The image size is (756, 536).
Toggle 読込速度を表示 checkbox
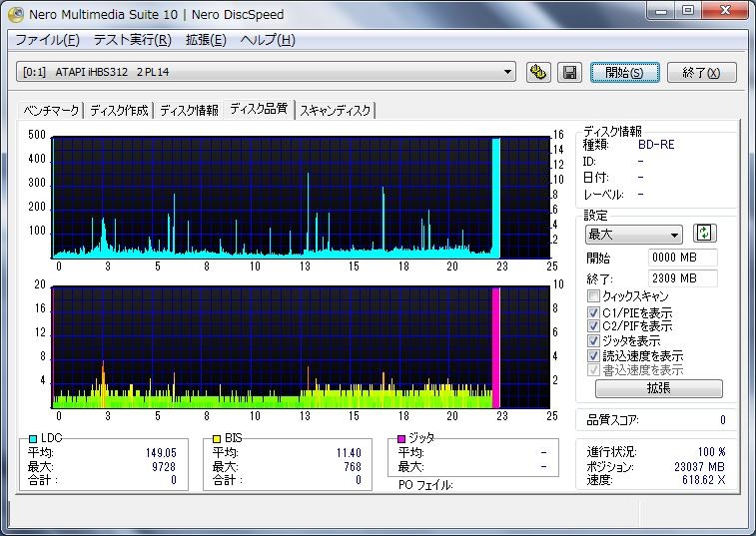[593, 355]
